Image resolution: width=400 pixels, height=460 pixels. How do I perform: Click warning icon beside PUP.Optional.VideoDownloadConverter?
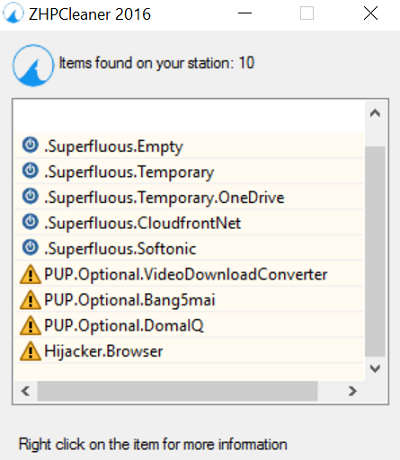click(x=30, y=274)
